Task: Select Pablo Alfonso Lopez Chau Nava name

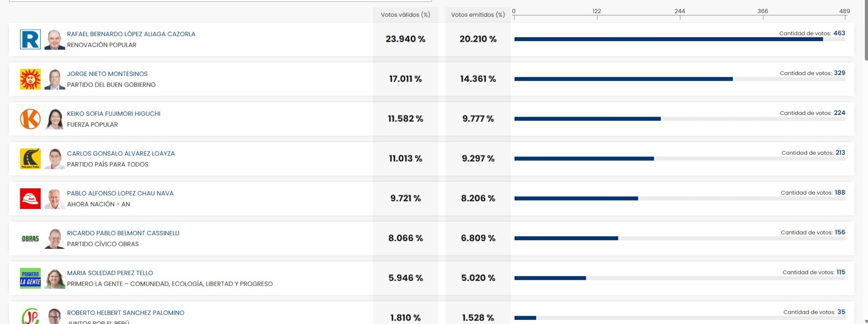Action: (x=120, y=193)
